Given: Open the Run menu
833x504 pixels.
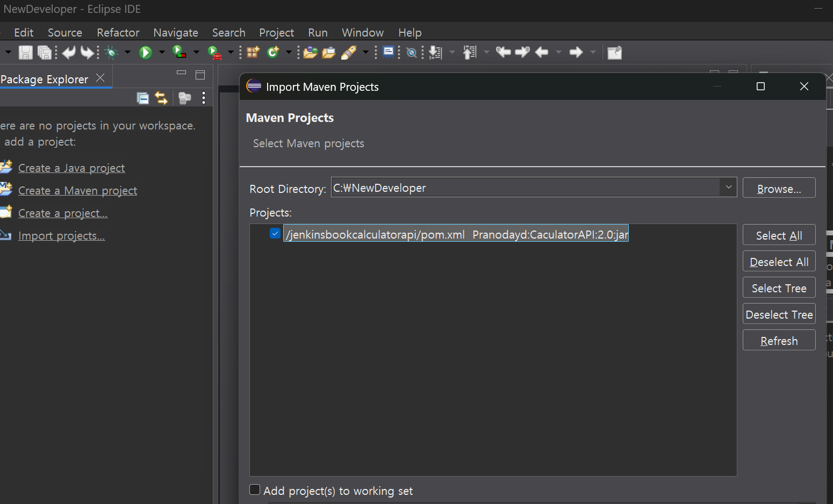Looking at the screenshot, I should 318,33.
